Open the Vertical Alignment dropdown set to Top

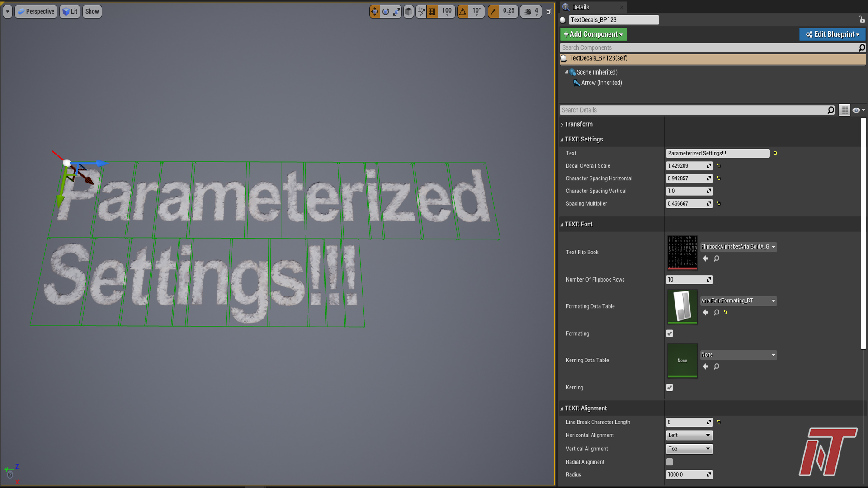coord(689,449)
